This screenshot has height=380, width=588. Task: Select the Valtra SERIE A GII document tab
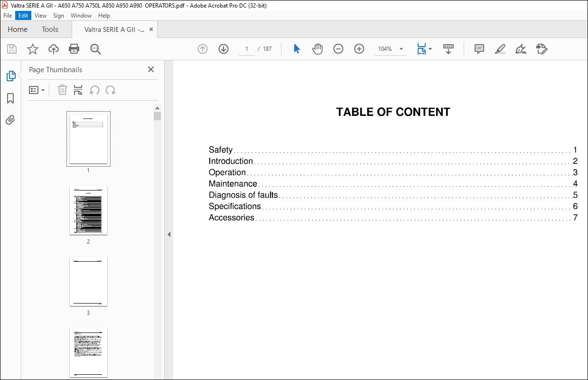(x=114, y=29)
